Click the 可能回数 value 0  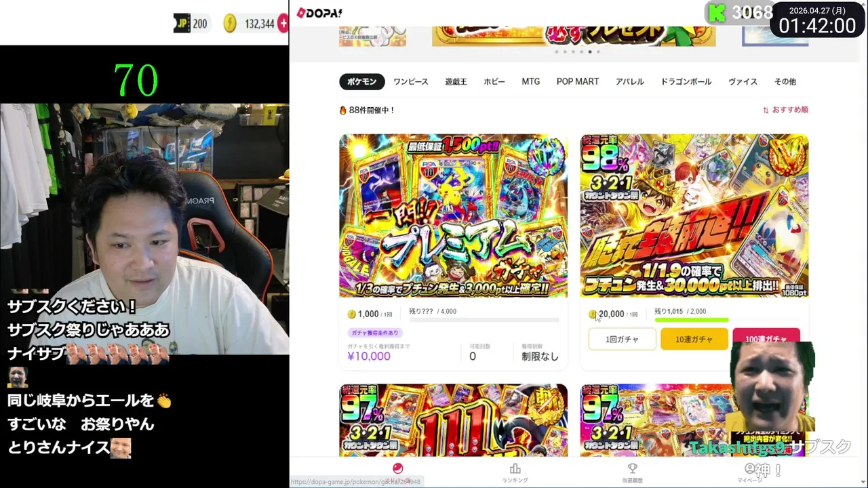point(473,357)
